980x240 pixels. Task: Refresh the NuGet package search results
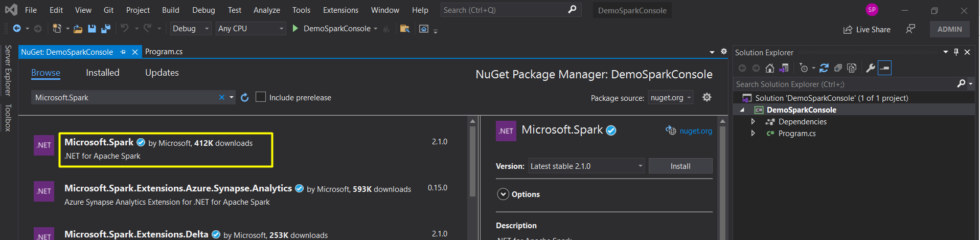click(x=245, y=97)
